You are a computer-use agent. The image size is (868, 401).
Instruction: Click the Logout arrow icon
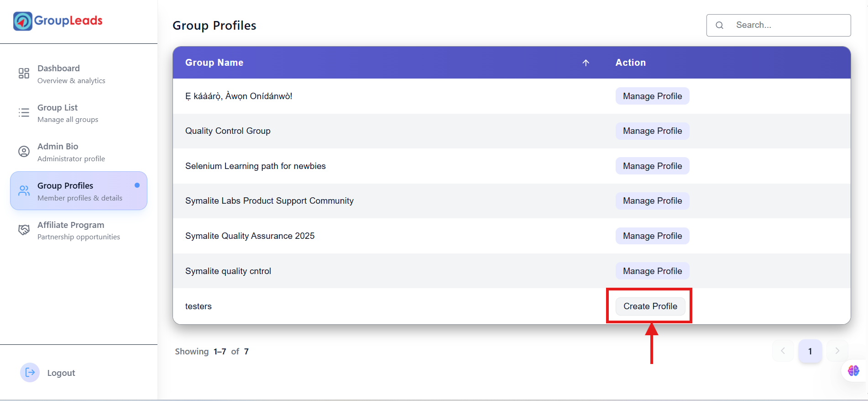pos(30,373)
